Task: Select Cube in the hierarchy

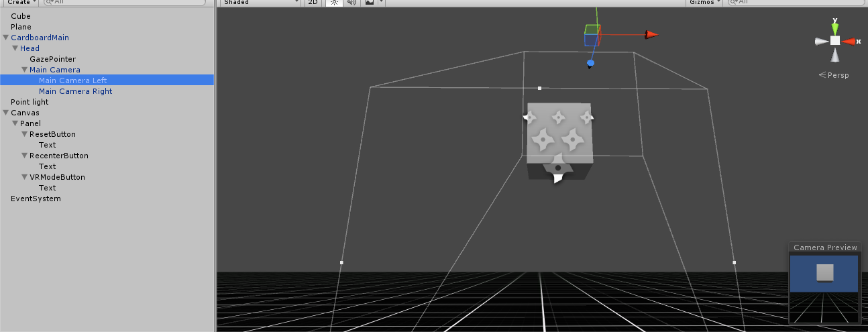Action: (107, 16)
